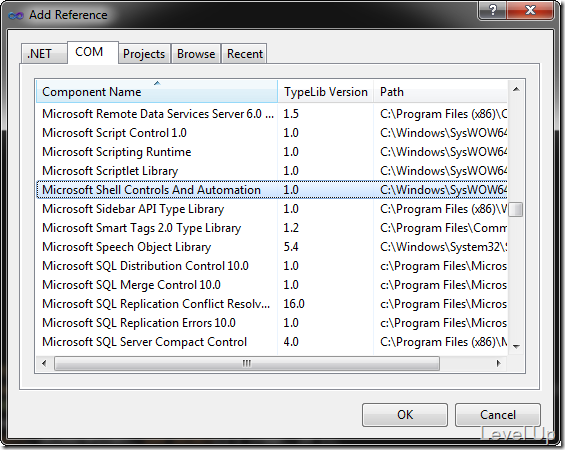The width and height of the screenshot is (565, 450).
Task: Go to the Browse tab
Action: point(196,54)
